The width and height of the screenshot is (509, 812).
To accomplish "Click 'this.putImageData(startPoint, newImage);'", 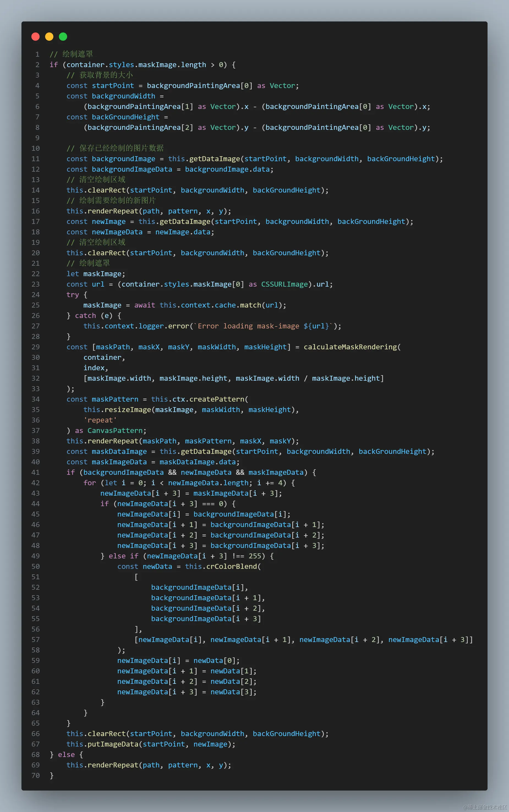I will pyautogui.click(x=151, y=744).
